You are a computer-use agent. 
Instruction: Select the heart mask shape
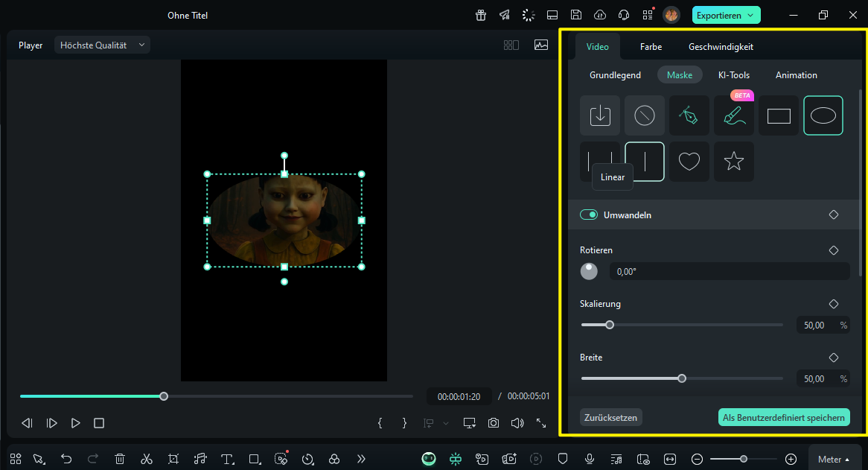point(689,162)
